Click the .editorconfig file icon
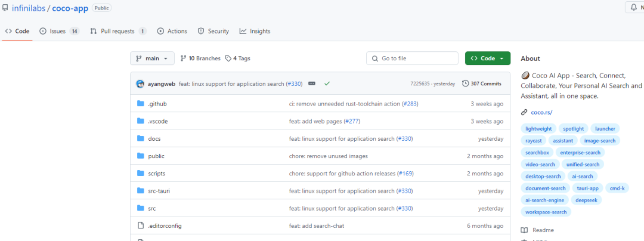The height and width of the screenshot is (241, 644). coord(141,225)
